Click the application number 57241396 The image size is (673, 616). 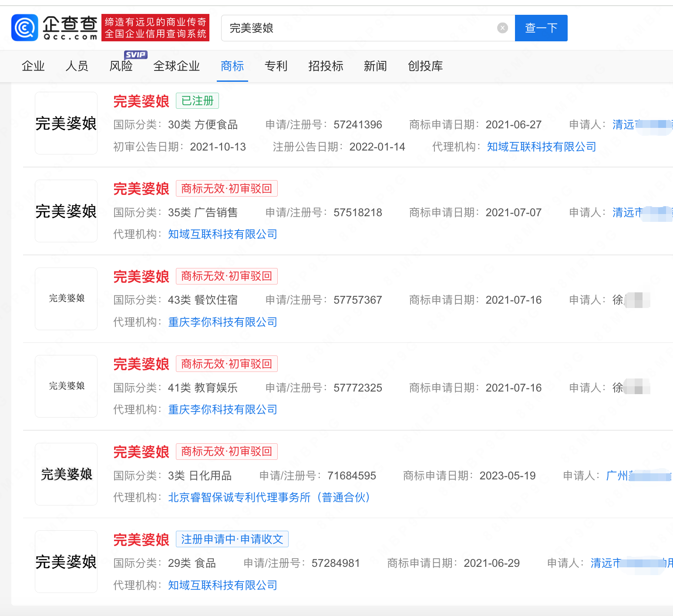[x=358, y=125]
